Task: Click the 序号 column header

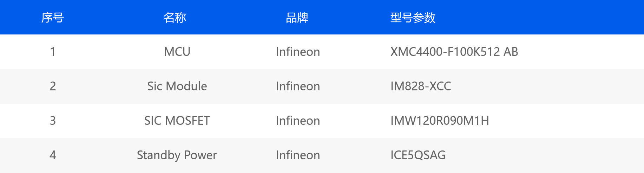Action: pos(53,18)
